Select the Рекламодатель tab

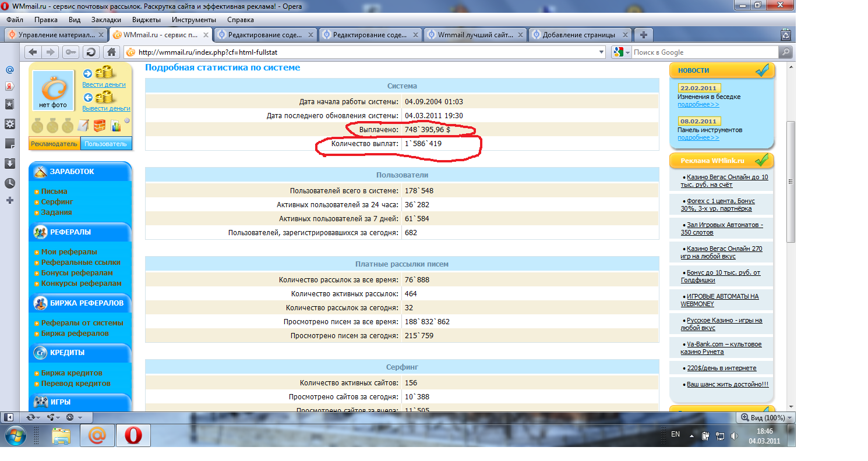54,144
